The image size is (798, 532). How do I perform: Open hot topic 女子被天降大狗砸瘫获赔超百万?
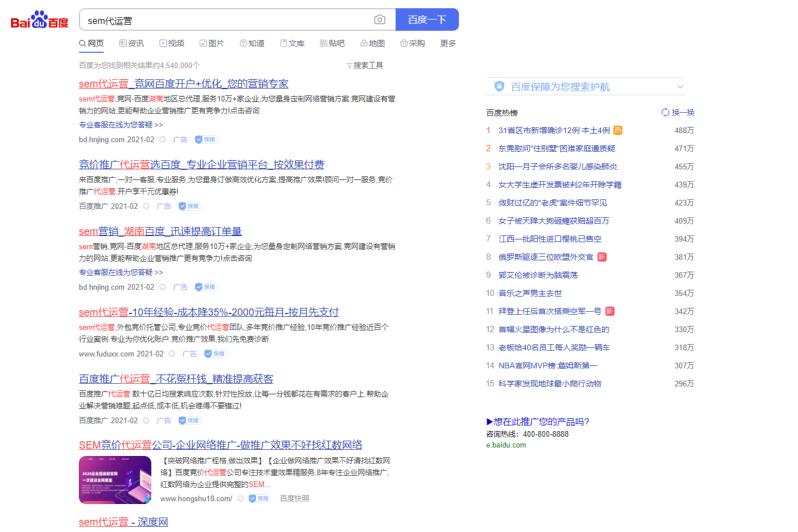[554, 221]
